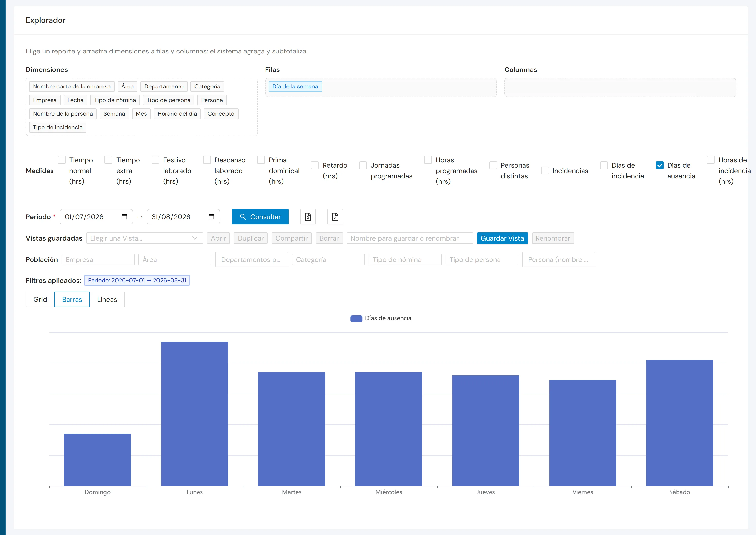Viewport: 756px width, 535px height.
Task: Open Departamentos population filter
Action: click(252, 259)
